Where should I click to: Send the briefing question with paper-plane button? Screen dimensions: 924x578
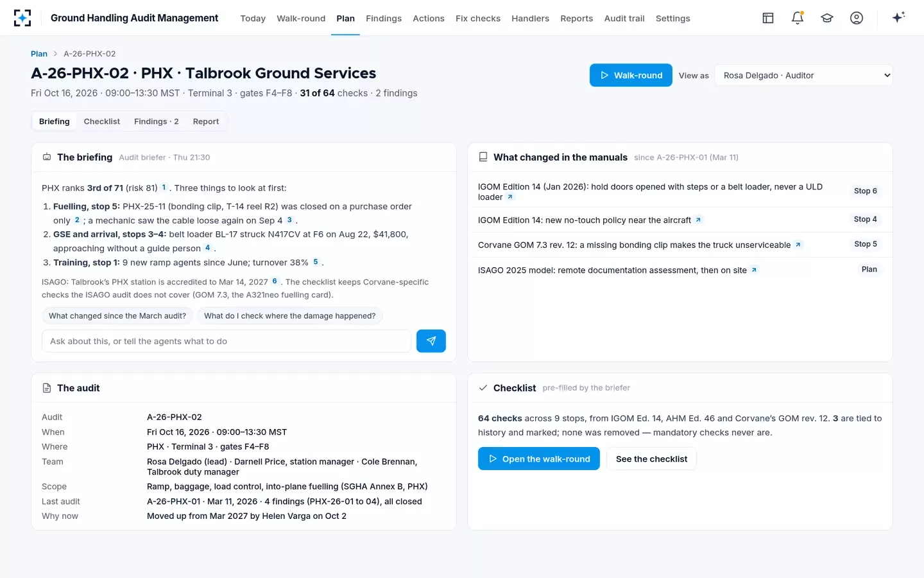(x=431, y=341)
